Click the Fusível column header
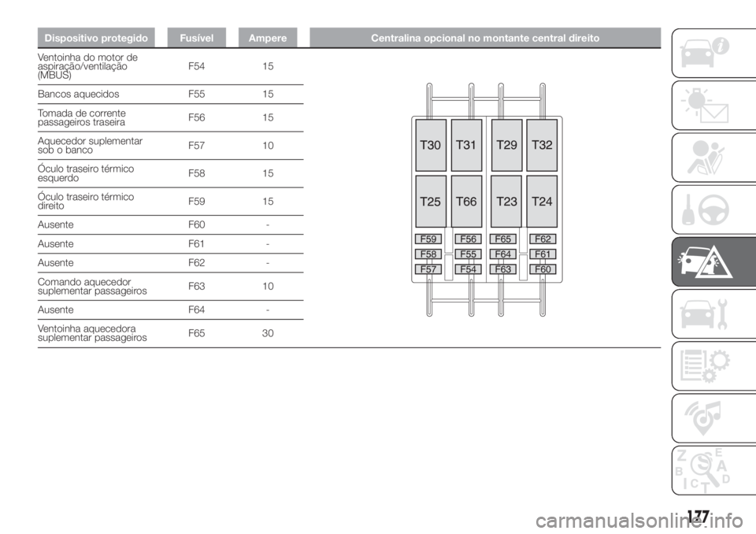 tap(197, 38)
